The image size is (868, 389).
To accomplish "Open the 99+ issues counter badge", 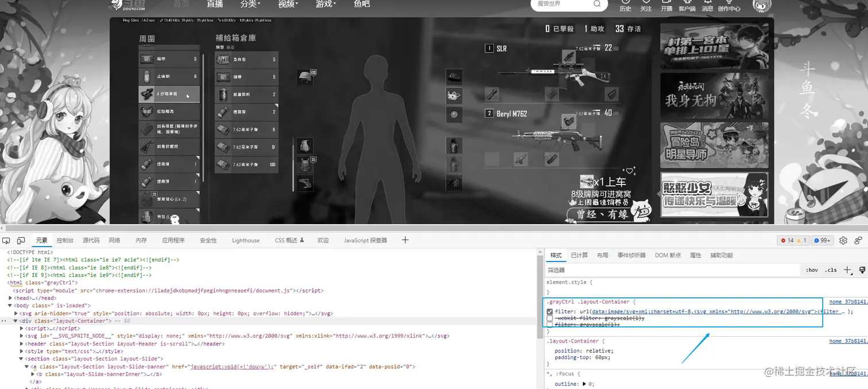I will 823,240.
